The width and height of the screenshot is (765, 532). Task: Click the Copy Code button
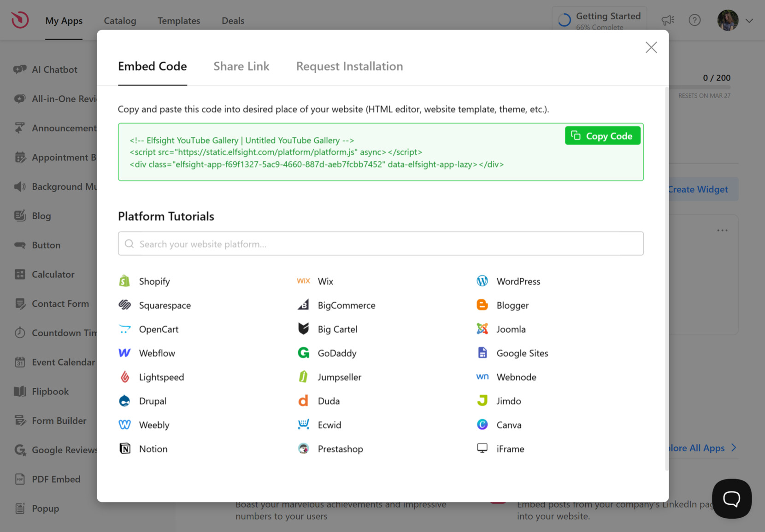click(x=602, y=135)
